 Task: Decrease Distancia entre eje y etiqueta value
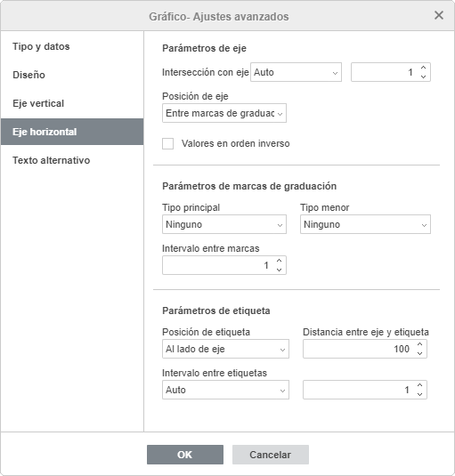419,353
